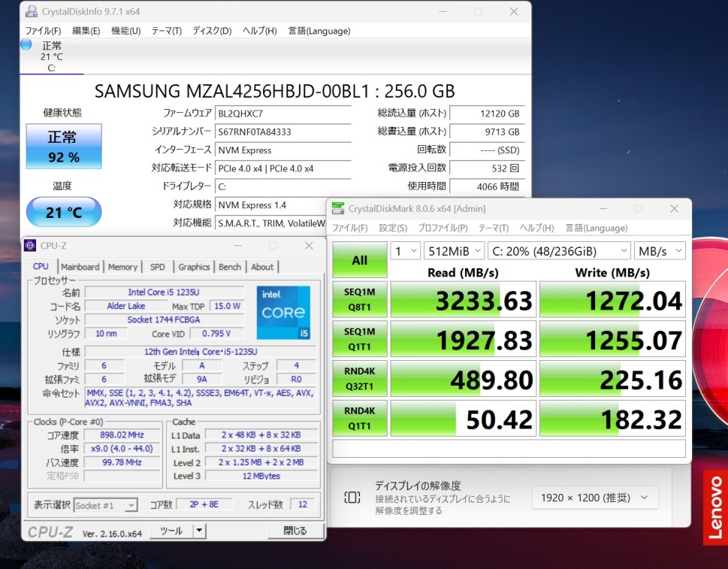The width and height of the screenshot is (728, 569).
Task: Minimize the CrystalDiskInfo window
Action: [x=443, y=11]
